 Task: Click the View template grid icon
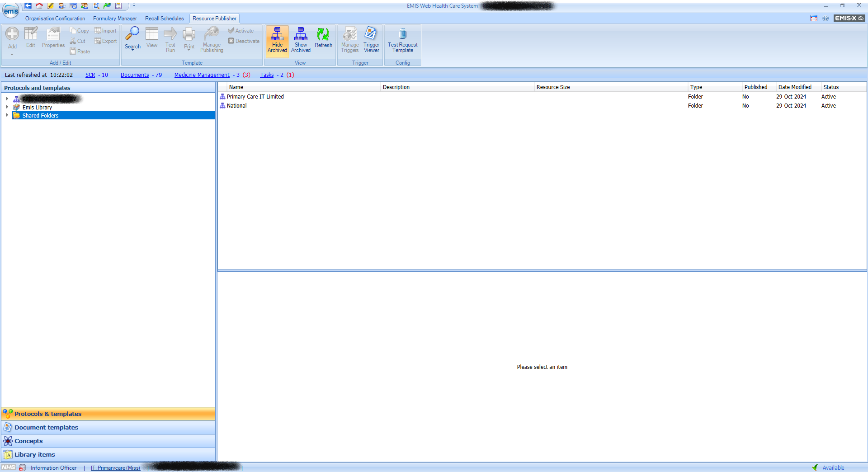click(152, 38)
